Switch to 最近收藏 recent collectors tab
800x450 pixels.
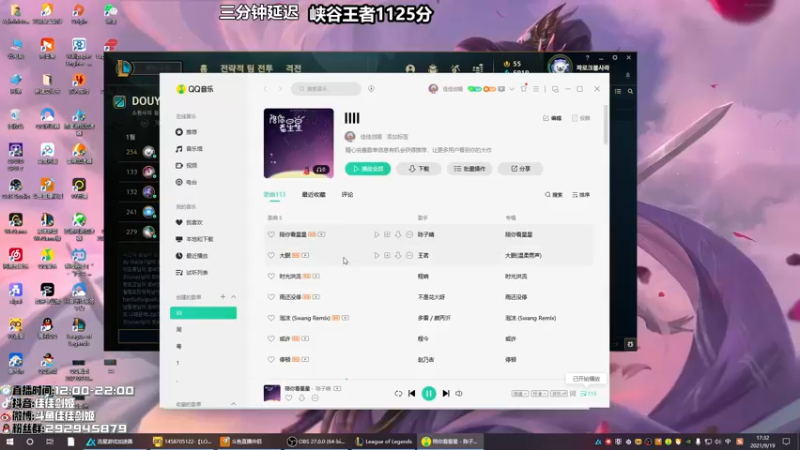pyautogui.click(x=313, y=195)
